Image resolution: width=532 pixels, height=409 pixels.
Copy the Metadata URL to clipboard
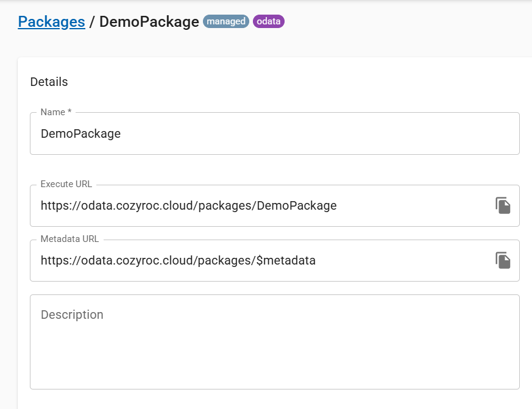click(x=502, y=260)
